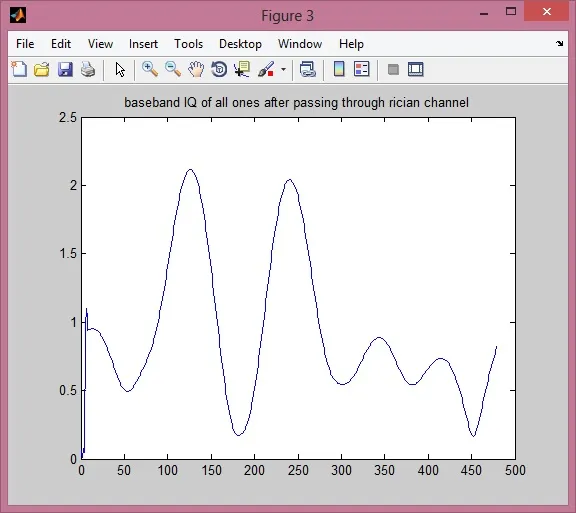Open the Window menu
The height and width of the screenshot is (513, 576).
coord(300,44)
